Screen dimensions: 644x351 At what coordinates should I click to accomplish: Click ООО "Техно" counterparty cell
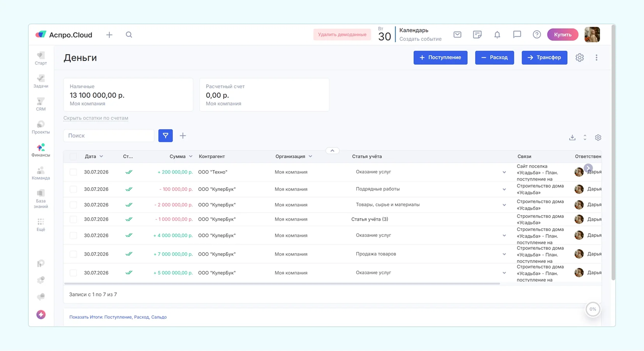(213, 172)
